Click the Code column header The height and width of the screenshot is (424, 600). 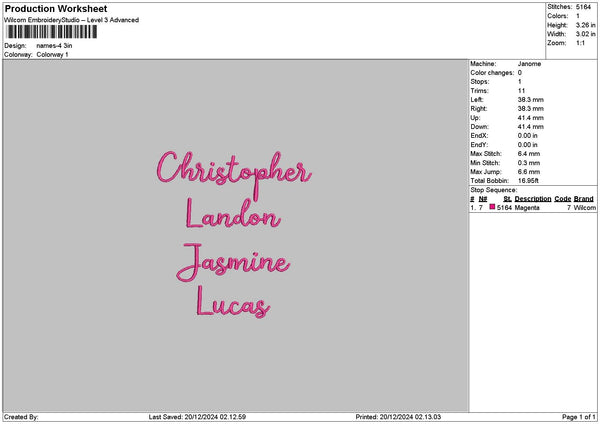coord(562,199)
